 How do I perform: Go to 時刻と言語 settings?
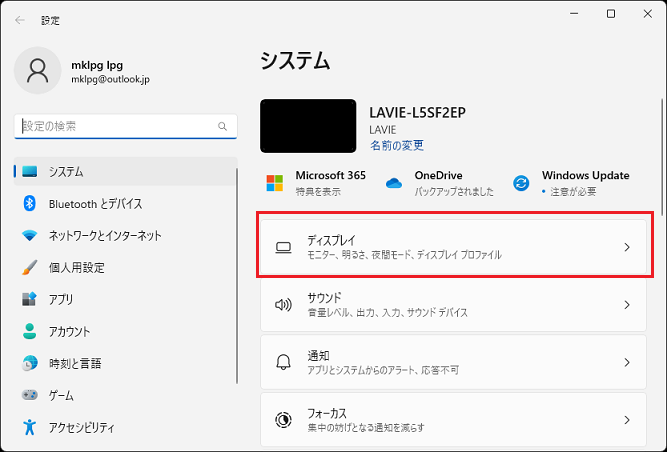pyautogui.click(x=75, y=364)
